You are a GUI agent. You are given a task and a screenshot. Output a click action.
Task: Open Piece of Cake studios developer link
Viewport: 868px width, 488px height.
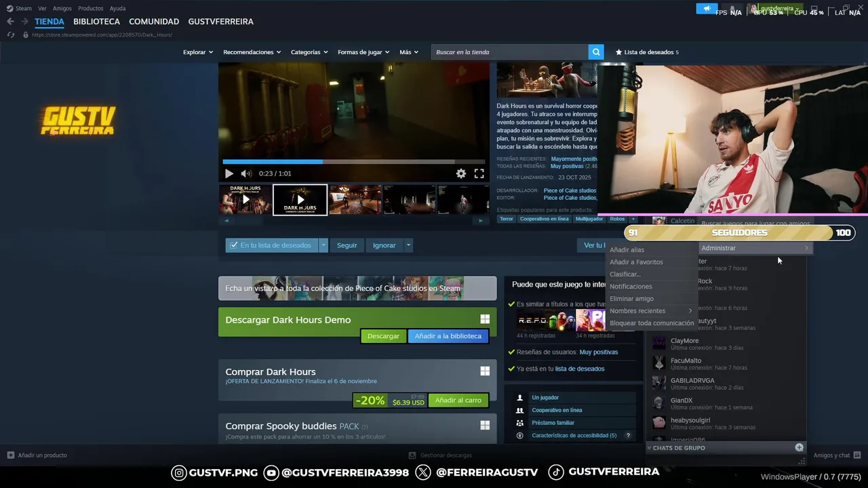[570, 190]
